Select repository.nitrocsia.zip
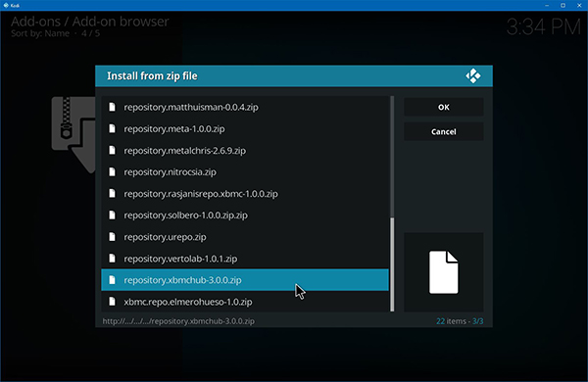The width and height of the screenshot is (588, 382). (x=245, y=172)
